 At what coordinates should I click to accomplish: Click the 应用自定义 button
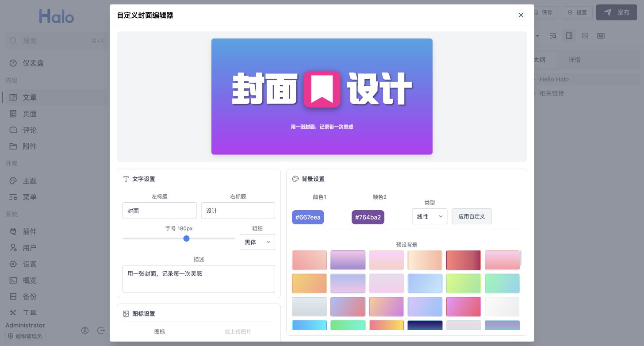pos(471,216)
